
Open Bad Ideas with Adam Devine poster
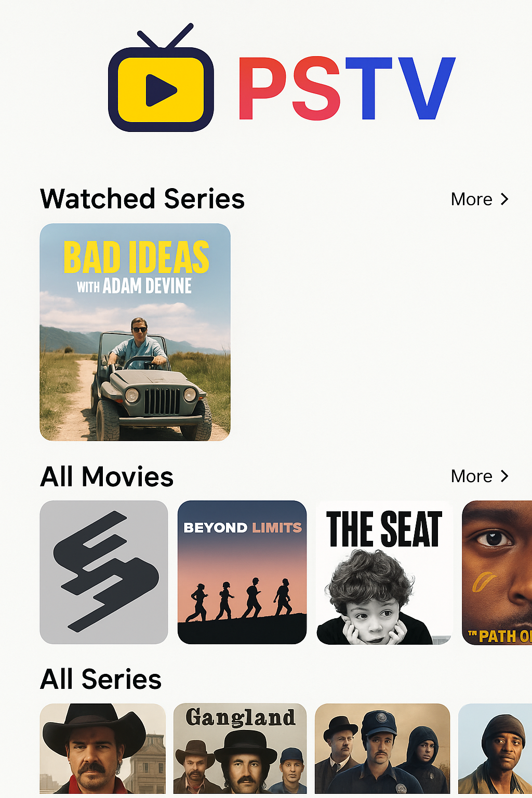click(135, 332)
